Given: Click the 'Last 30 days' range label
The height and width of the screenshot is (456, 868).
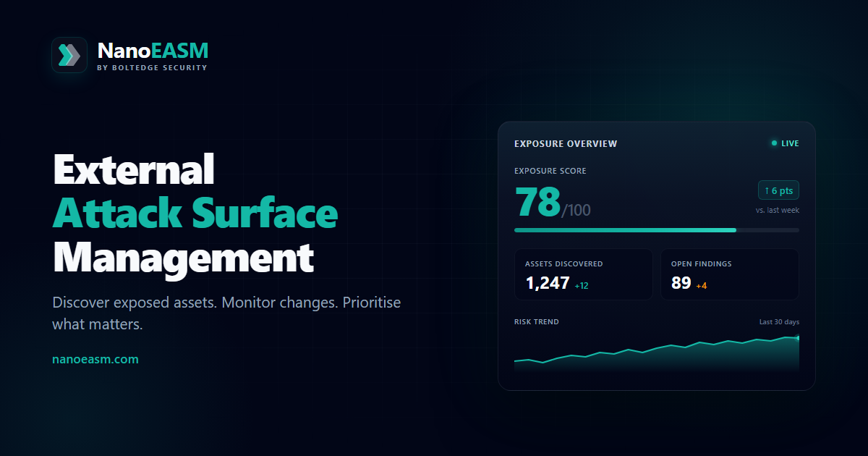Looking at the screenshot, I should click(x=779, y=321).
